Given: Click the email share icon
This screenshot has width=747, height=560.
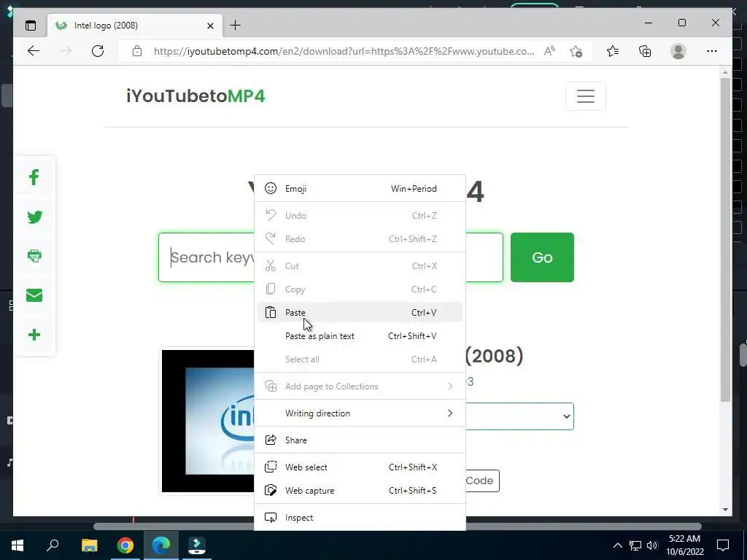Looking at the screenshot, I should tap(34, 295).
